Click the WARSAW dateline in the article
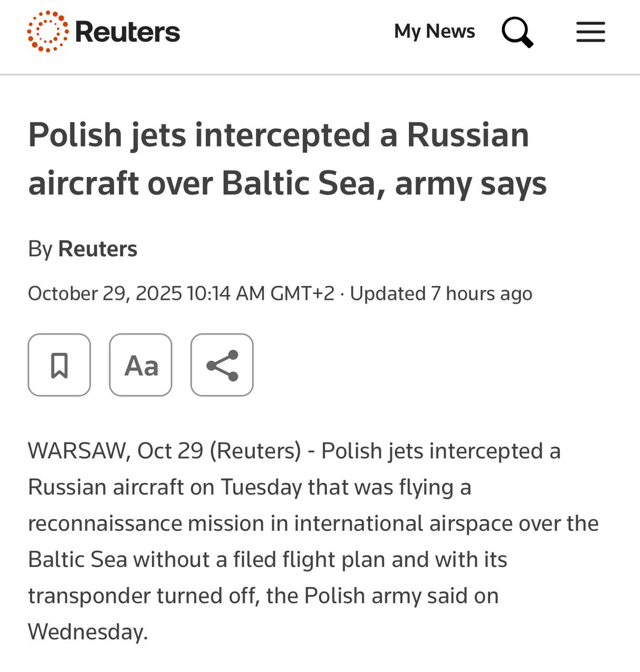This screenshot has height=672, width=640. pyautogui.click(x=79, y=451)
